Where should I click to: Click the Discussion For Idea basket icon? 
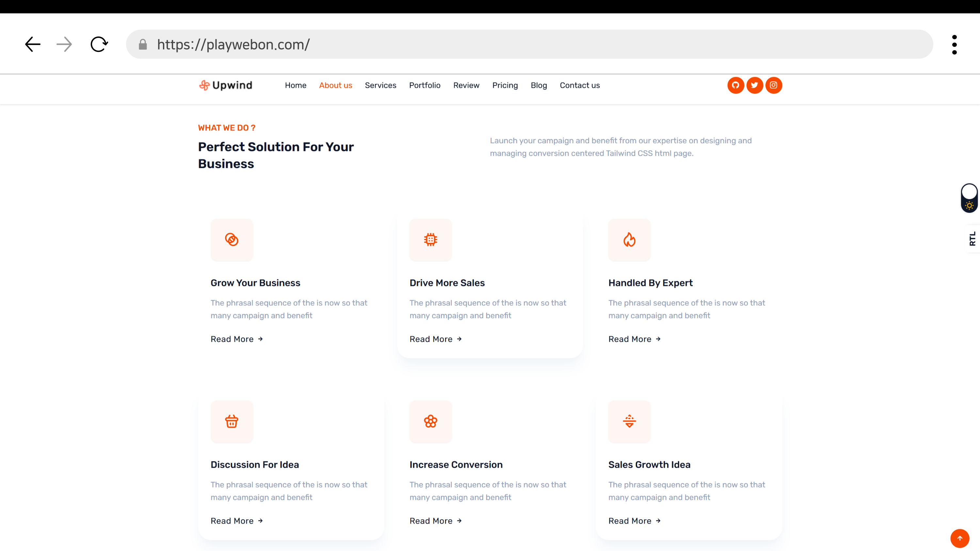[x=232, y=421]
